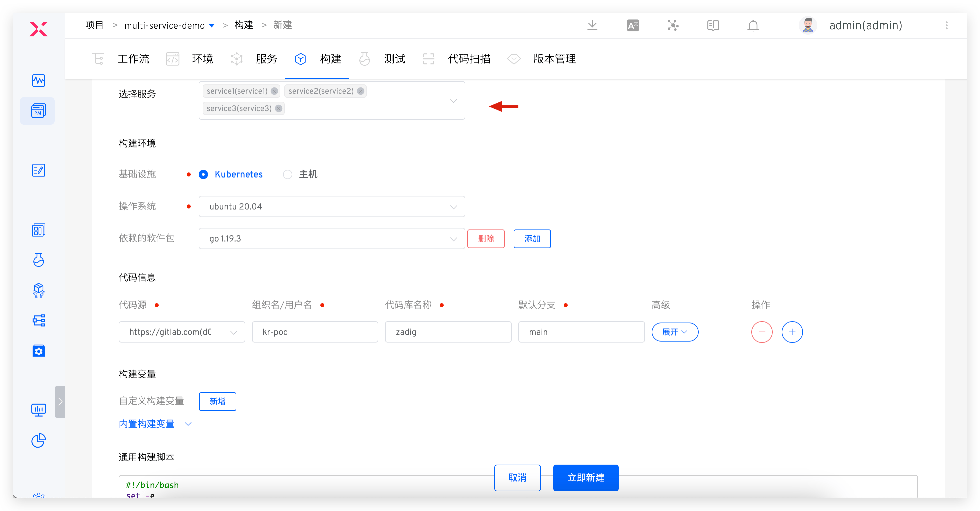
Task: Remove service3 tag from selected services
Action: click(278, 108)
